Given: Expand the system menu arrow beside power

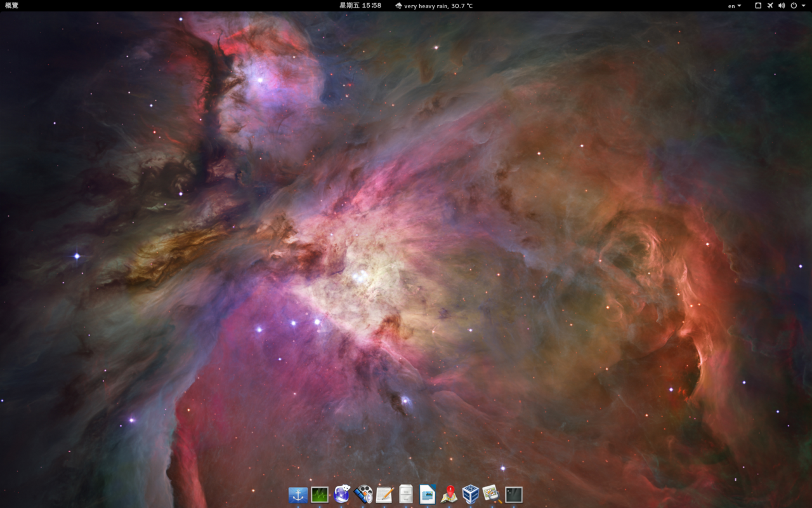Looking at the screenshot, I should (x=802, y=6).
